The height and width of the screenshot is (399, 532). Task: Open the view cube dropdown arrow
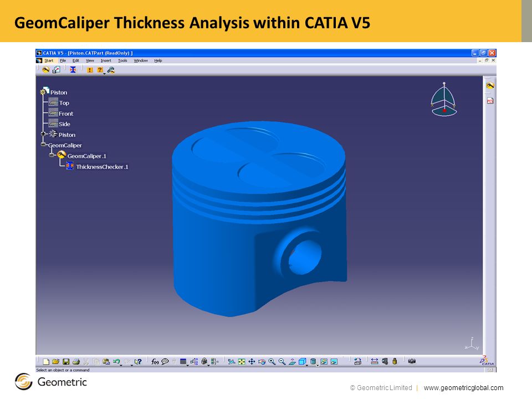306,365
